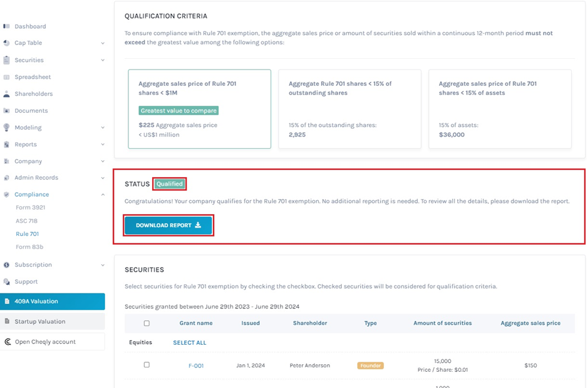The image size is (588, 388).
Task: Sort by Type column header
Action: click(x=371, y=323)
